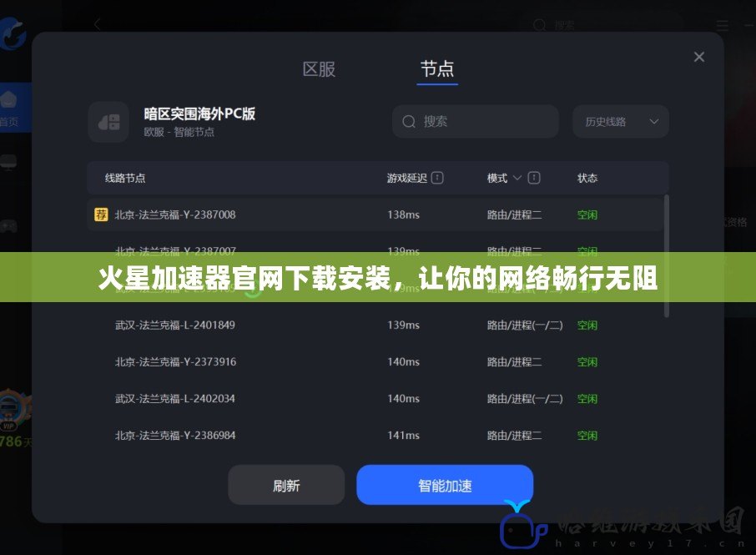Click the node list scrollbar

pyautogui.click(x=667, y=256)
